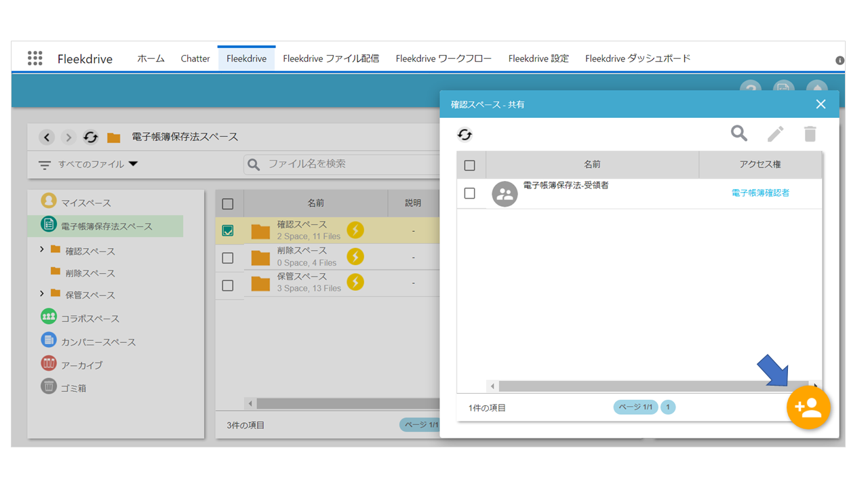This screenshot has height=488, width=868.
Task: Click the left scroll arrow in the sharing dialog
Action: [493, 386]
